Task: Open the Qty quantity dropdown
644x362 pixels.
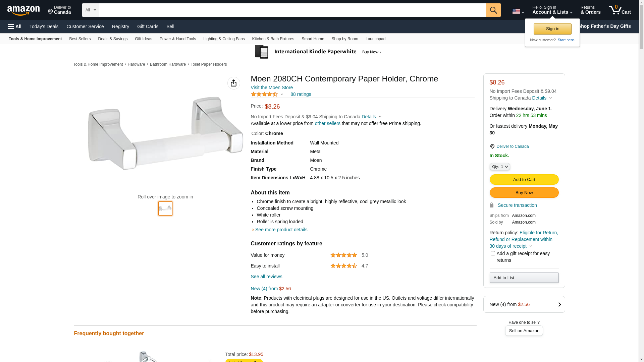Action: (x=500, y=167)
